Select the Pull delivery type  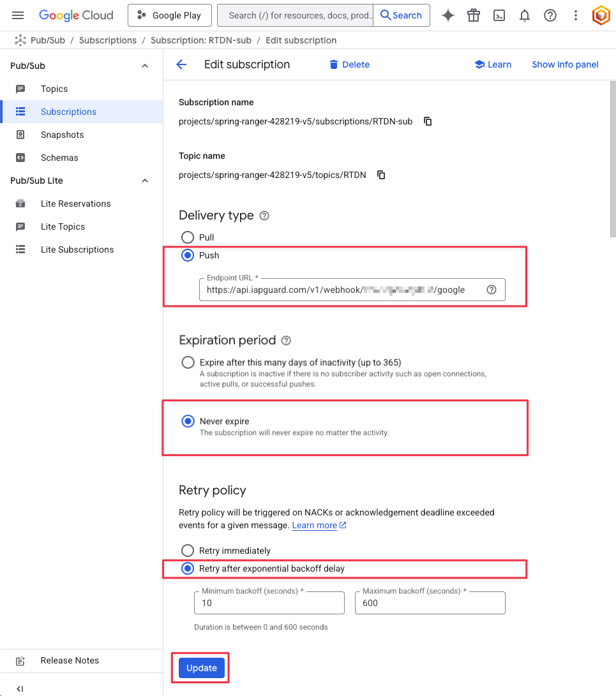188,237
